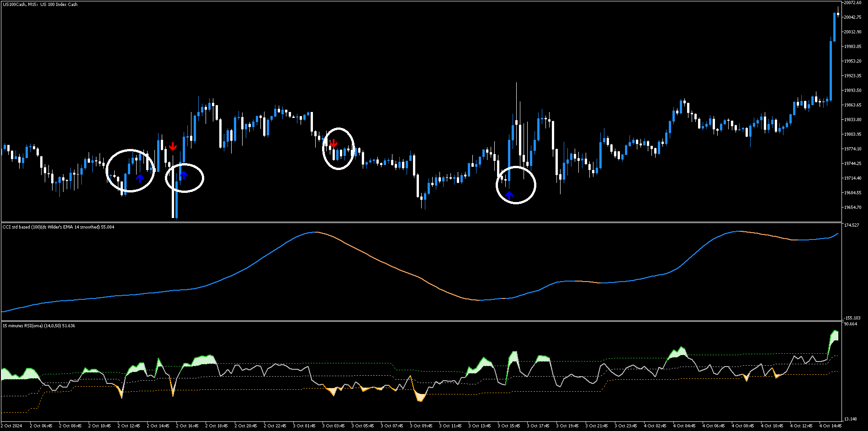This screenshot has width=868, height=431.
Task: Click the 174.527 CCI scale value
Action: pos(852,225)
